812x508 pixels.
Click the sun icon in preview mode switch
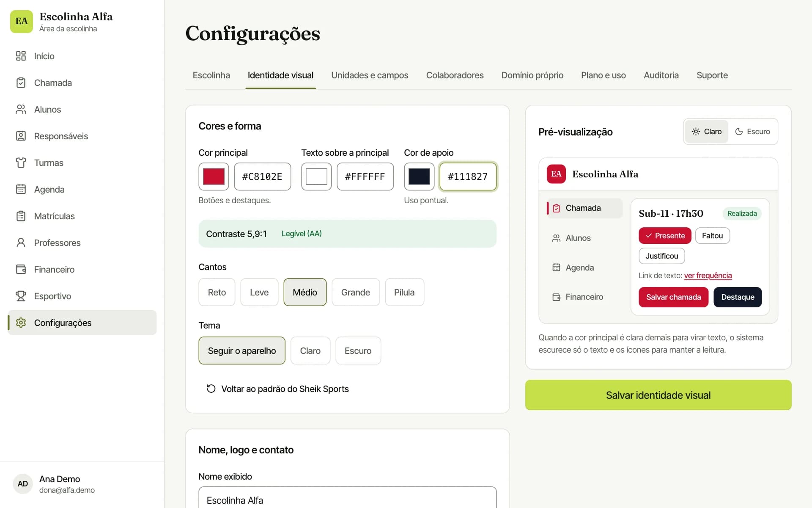696,132
